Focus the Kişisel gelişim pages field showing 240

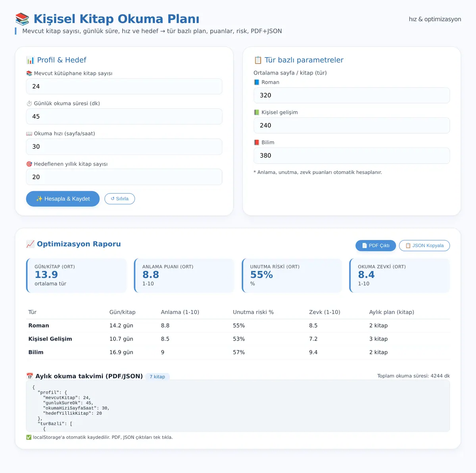pyautogui.click(x=352, y=125)
